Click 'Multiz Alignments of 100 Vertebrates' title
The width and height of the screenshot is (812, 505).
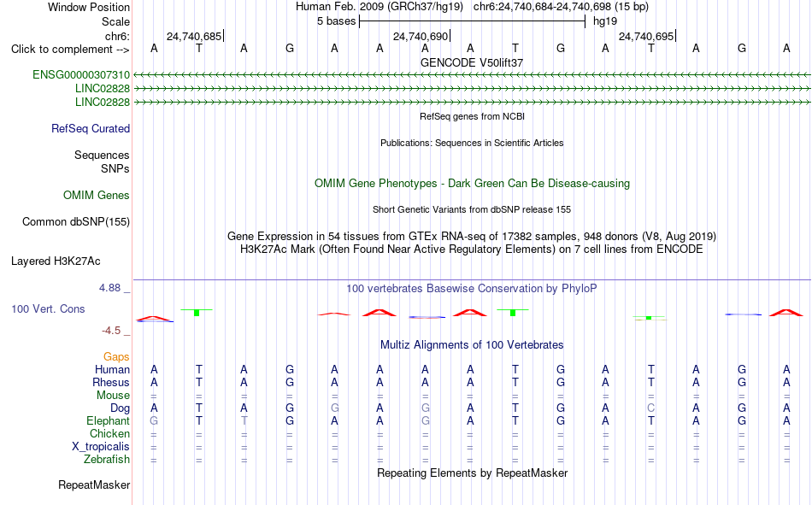[x=472, y=345]
